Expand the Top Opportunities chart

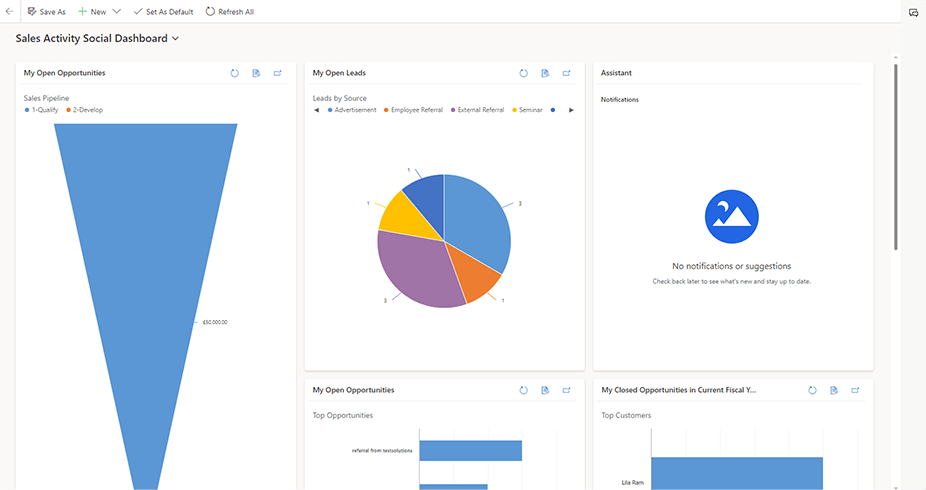[567, 390]
